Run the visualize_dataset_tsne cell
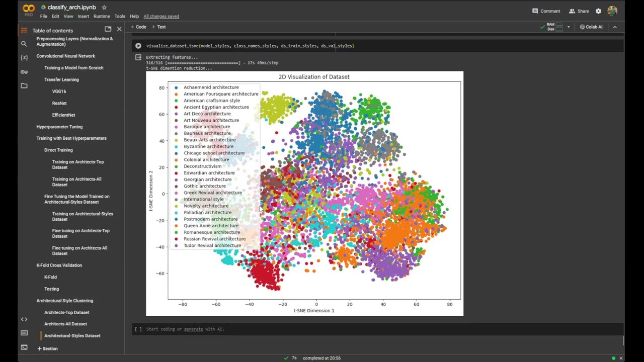 point(138,46)
